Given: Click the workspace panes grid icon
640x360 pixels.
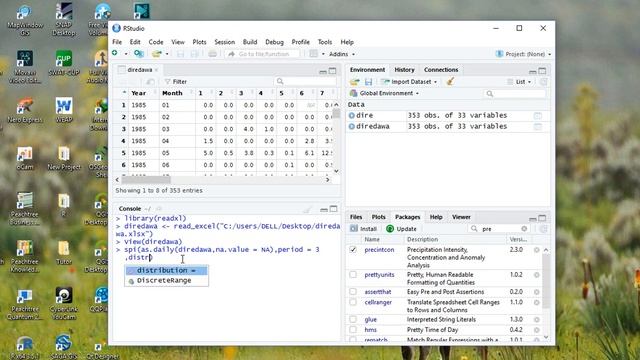Looking at the screenshot, I should pos(313,54).
